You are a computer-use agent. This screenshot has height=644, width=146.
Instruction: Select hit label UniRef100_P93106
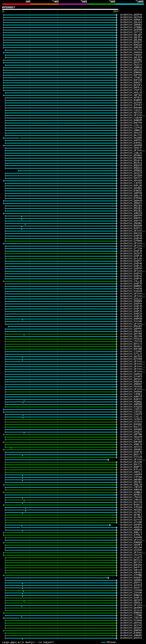[131, 339]
